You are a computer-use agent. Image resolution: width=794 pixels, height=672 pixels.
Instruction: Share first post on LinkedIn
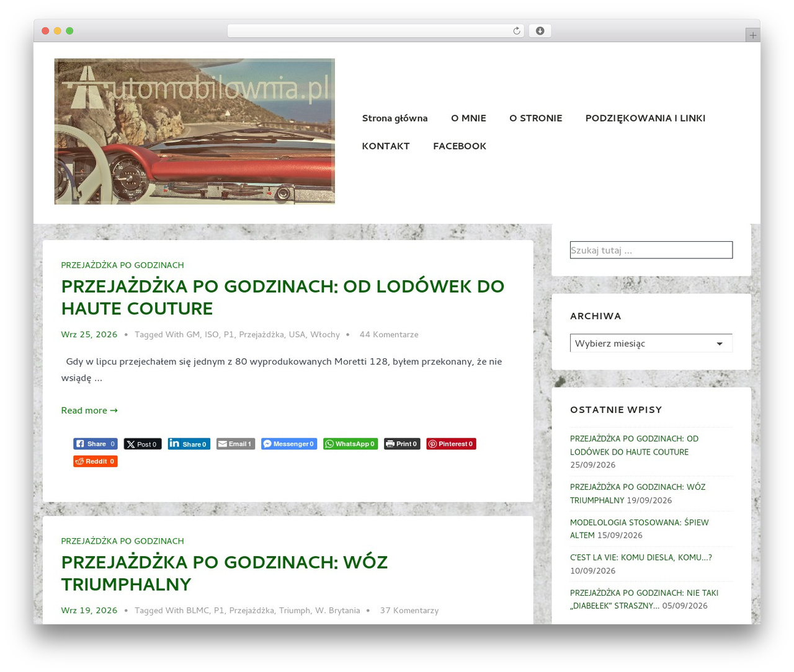click(189, 444)
